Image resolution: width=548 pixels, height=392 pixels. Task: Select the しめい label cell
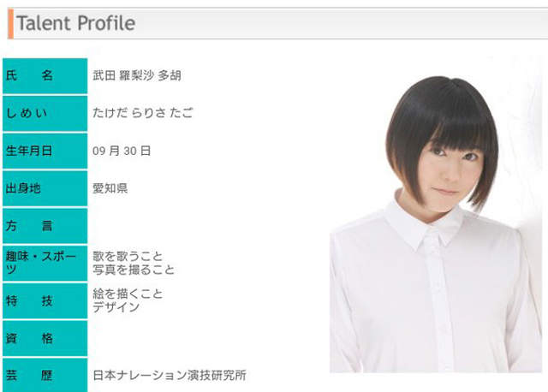[45, 114]
